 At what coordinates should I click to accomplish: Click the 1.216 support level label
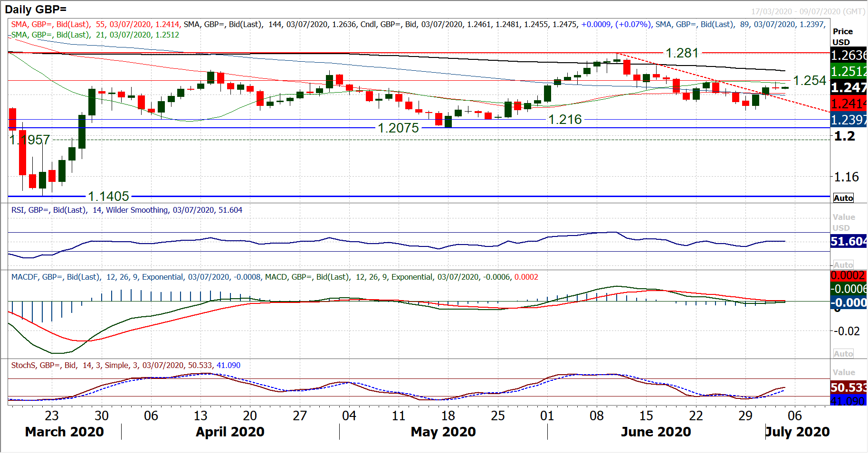point(565,120)
